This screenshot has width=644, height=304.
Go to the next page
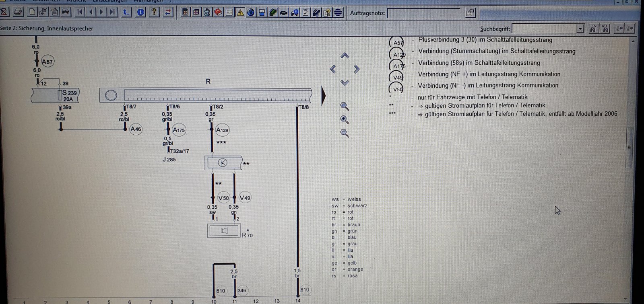[x=101, y=12]
